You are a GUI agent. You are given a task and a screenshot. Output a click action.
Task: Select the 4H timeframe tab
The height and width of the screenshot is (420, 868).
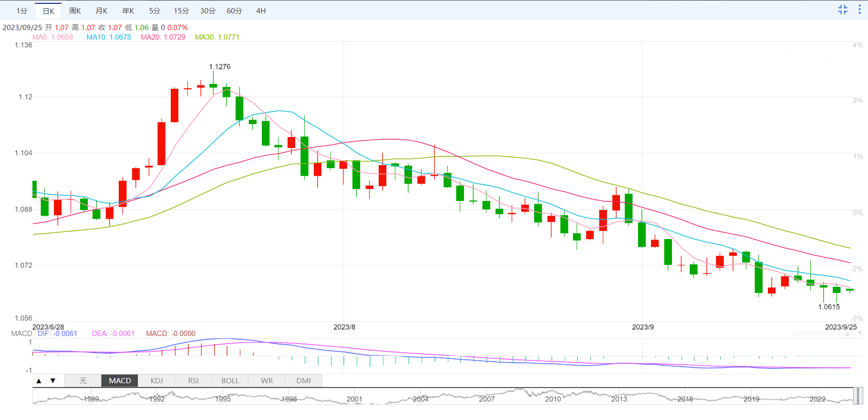click(x=261, y=10)
